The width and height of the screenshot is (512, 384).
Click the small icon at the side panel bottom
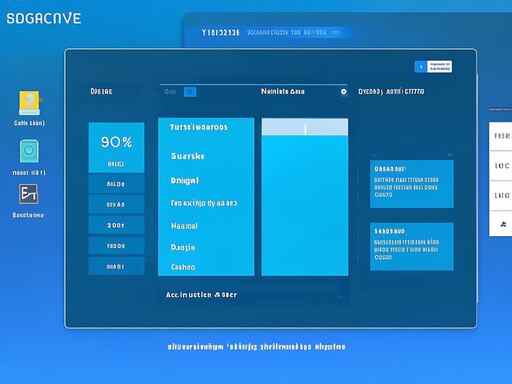[503, 224]
